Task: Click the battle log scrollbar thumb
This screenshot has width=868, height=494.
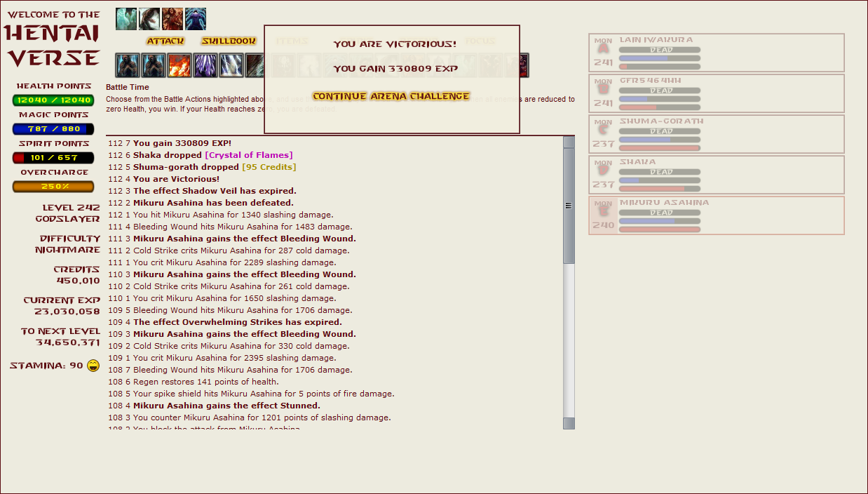Action: click(x=569, y=206)
